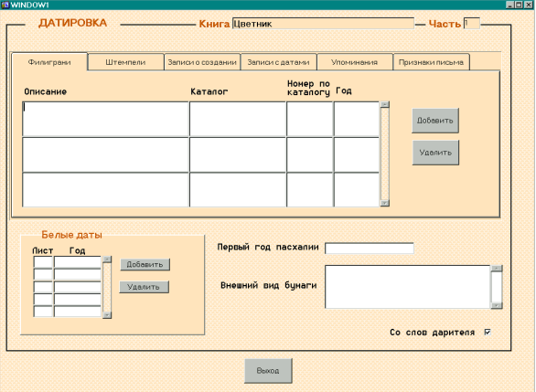Screen dimensions: 536x392
Task: Click first Лист cell in Белые даты
Action: [x=43, y=262]
